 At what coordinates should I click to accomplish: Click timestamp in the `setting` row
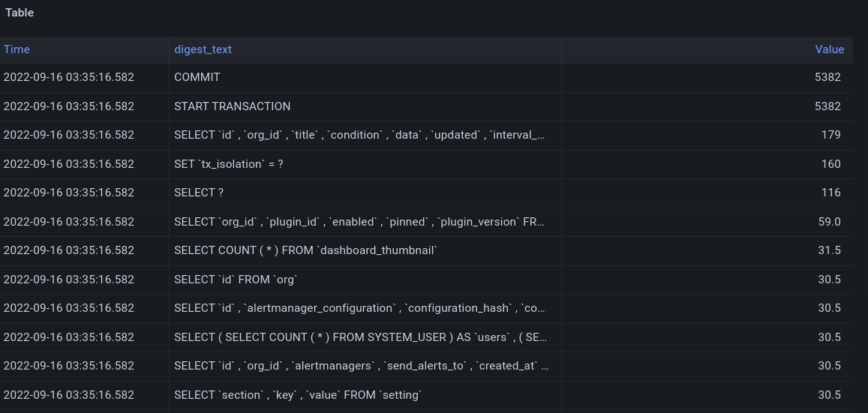68,395
